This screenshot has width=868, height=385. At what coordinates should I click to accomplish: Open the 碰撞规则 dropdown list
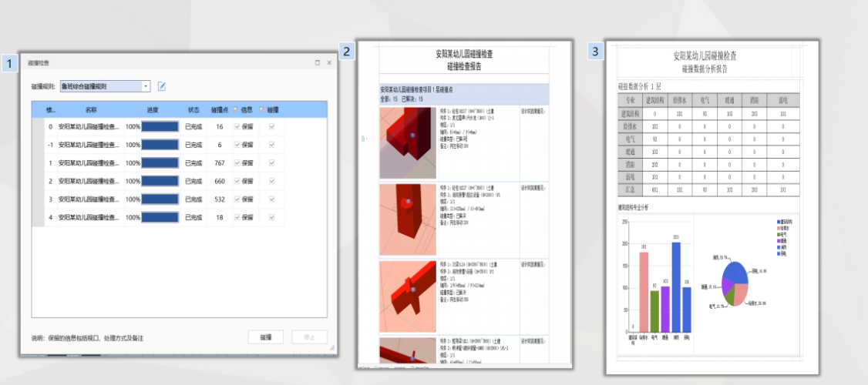point(146,86)
